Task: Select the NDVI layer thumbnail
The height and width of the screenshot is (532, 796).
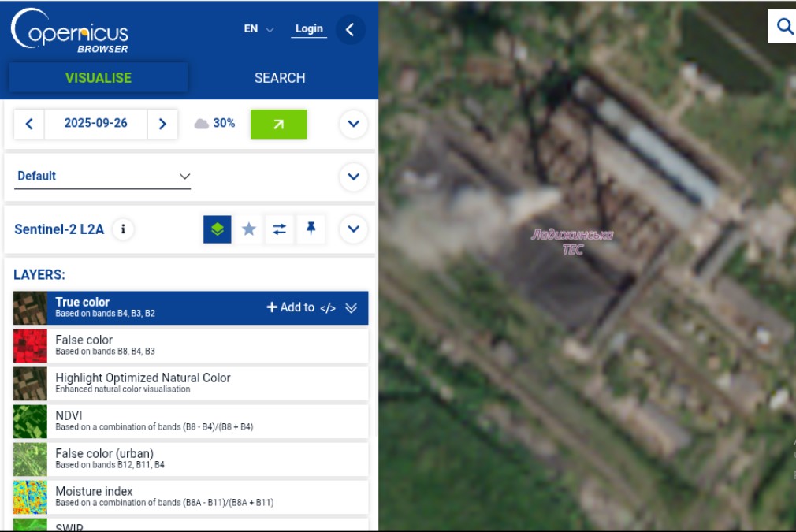Action: point(30,422)
